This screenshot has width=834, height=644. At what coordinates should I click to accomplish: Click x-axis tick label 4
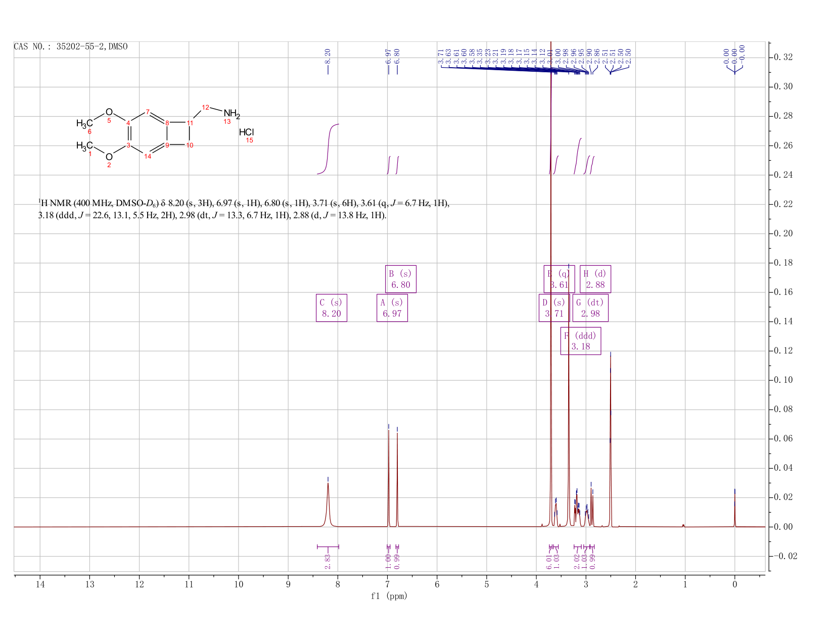coord(536,584)
